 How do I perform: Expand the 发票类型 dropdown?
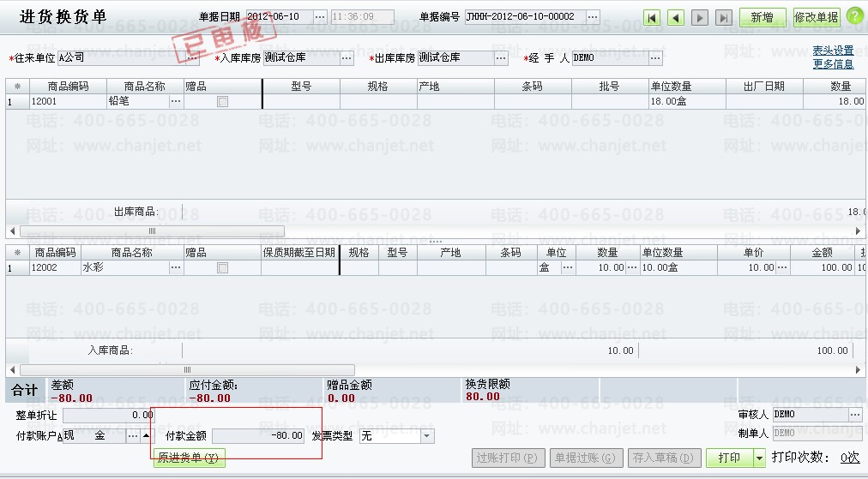coord(427,436)
